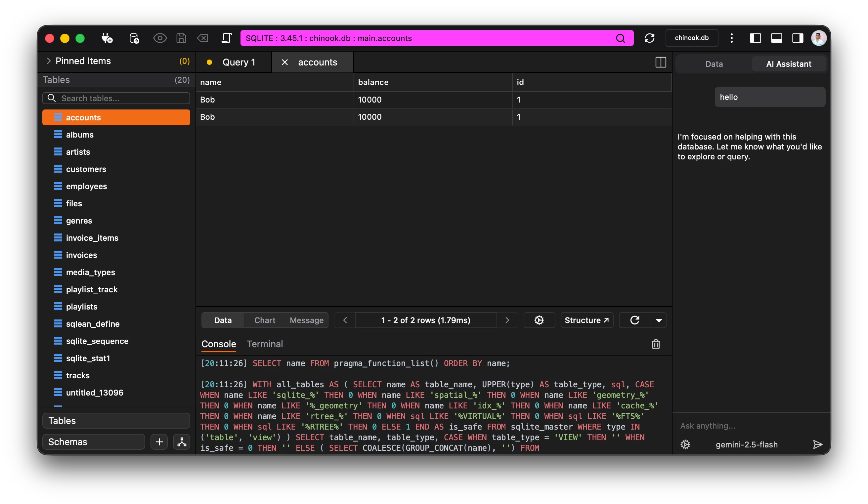
Task: Toggle the bottom console panel
Action: (x=776, y=38)
